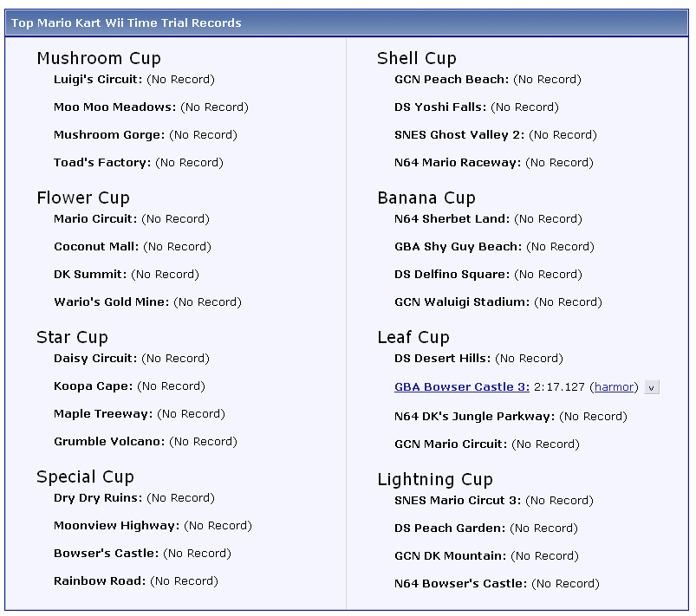This screenshot has width=696, height=616.
Task: Click the Lightning Cup heading
Action: coord(435,480)
